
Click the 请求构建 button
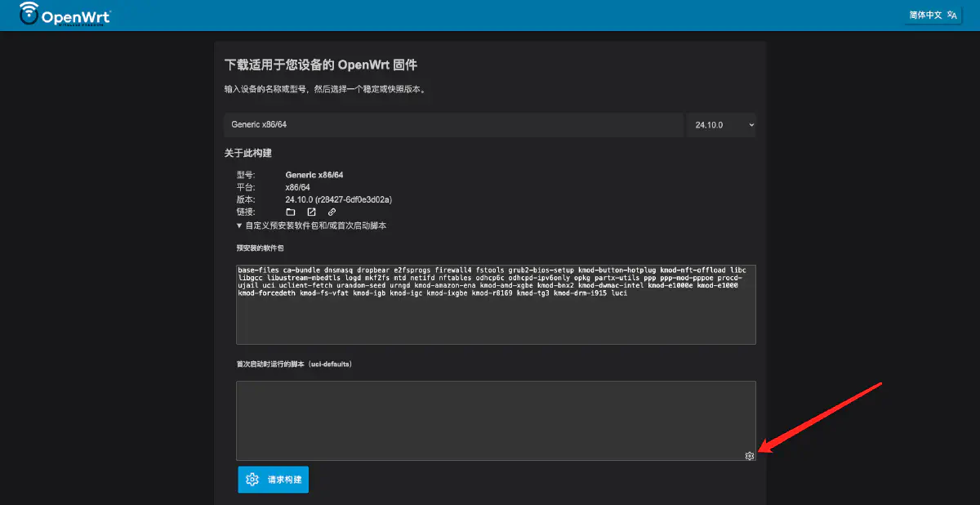(274, 480)
